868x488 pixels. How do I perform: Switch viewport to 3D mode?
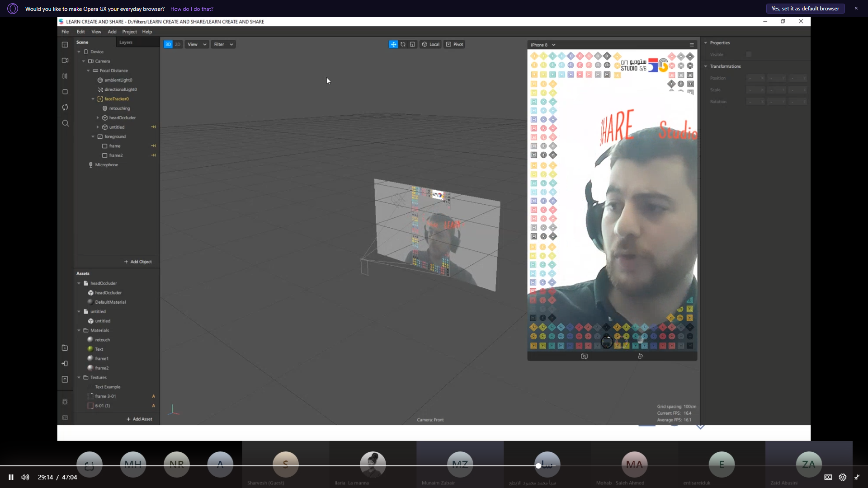168,44
